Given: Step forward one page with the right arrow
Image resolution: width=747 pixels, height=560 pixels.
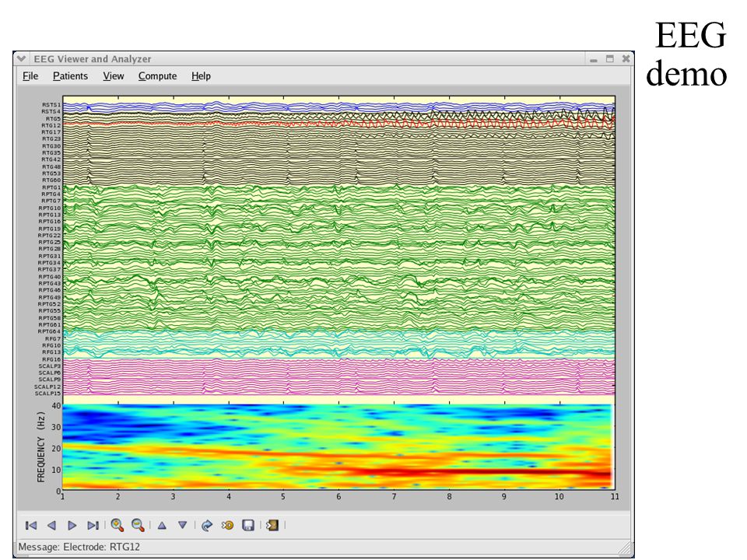Looking at the screenshot, I should [x=72, y=525].
